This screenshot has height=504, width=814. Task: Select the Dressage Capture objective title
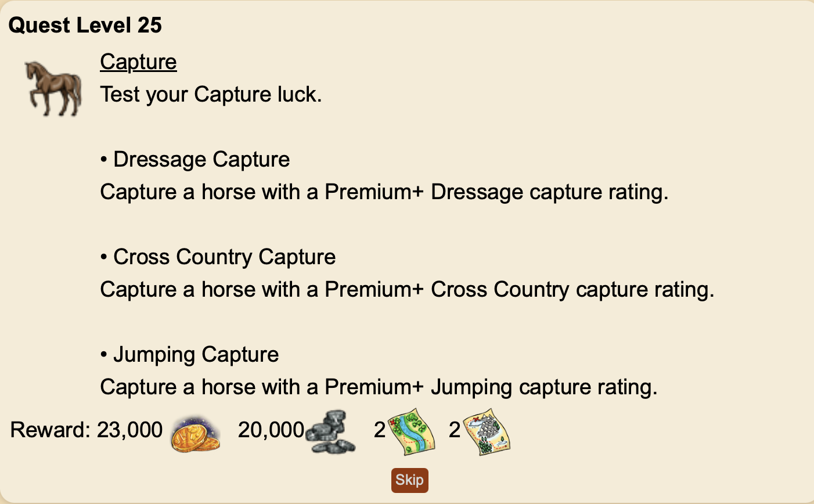pyautogui.click(x=201, y=159)
